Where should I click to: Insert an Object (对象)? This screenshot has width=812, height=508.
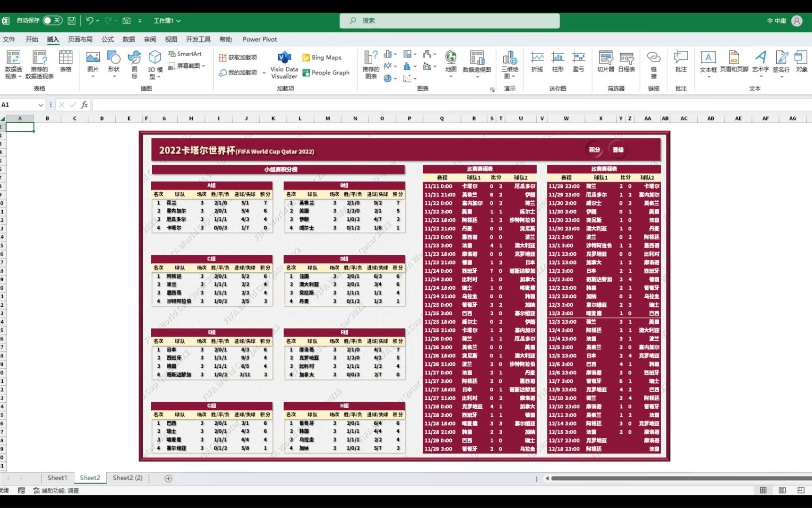coord(802,62)
